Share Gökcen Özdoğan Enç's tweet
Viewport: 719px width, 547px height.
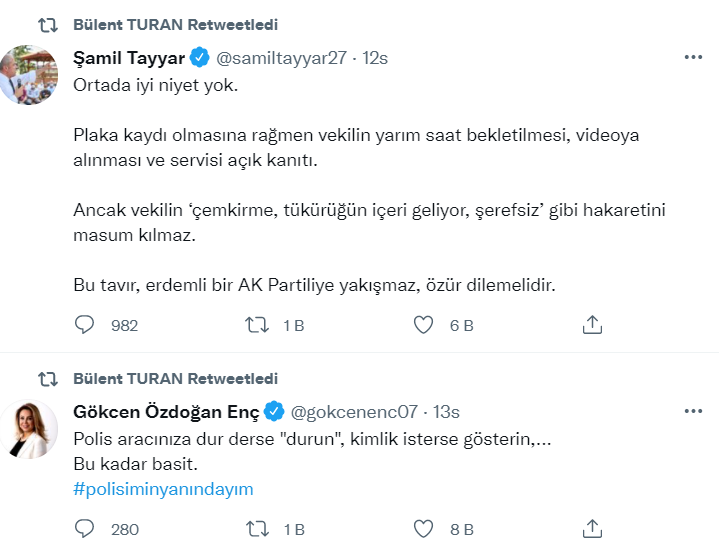591,529
